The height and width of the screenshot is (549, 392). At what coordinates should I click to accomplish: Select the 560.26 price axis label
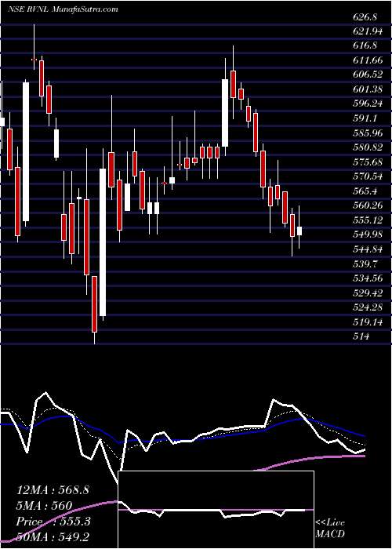368,205
